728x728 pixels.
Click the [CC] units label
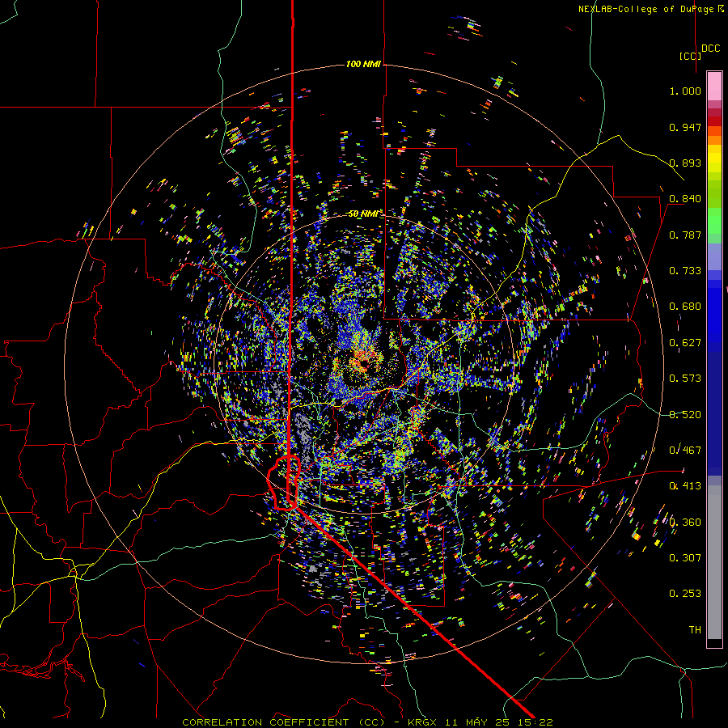coord(690,56)
